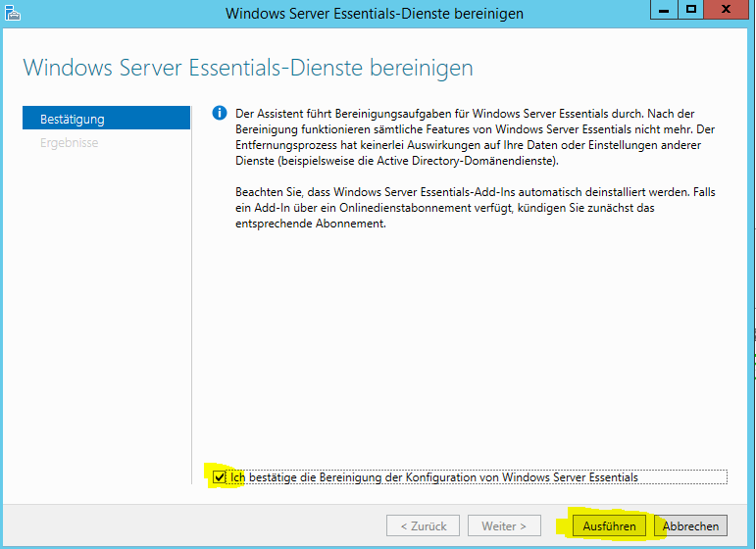Screen dimensions: 756x549
Task: Go back with the Zurück button
Action: [x=424, y=526]
